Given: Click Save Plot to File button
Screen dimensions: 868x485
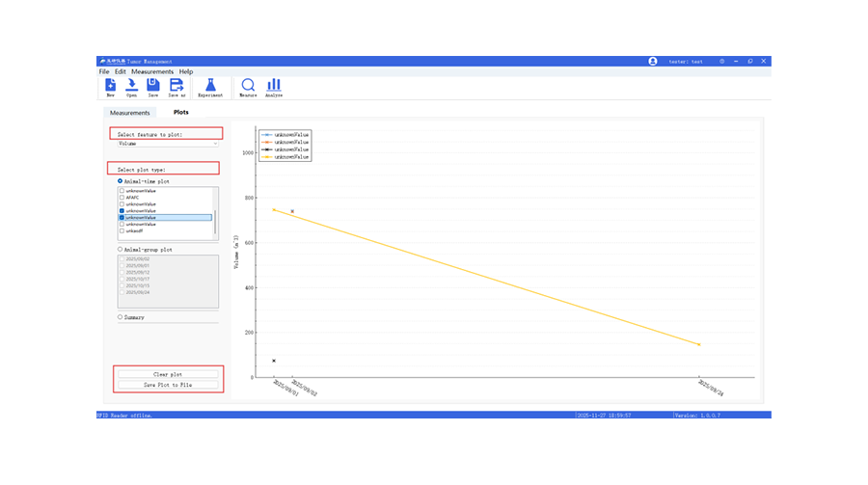Looking at the screenshot, I should coord(168,385).
